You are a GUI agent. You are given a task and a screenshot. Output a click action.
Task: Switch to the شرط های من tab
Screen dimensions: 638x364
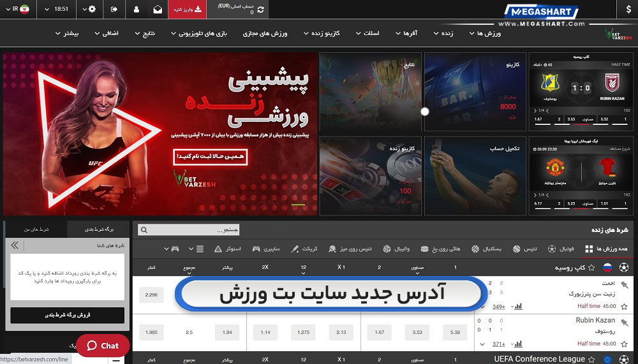pyautogui.click(x=36, y=228)
